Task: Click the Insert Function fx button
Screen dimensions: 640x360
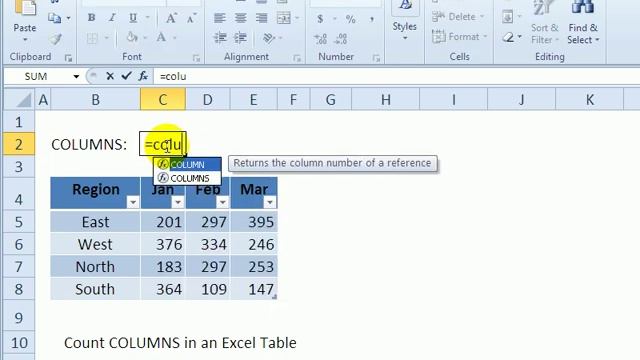Action: (143, 76)
